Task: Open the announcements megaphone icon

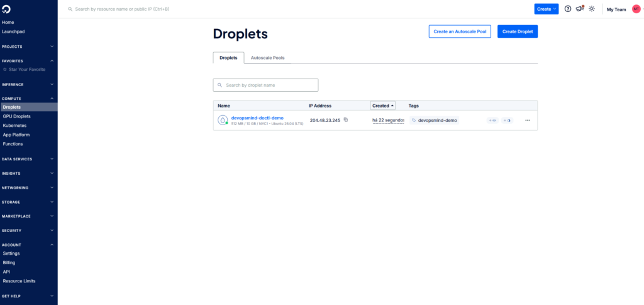Action: pyautogui.click(x=579, y=9)
